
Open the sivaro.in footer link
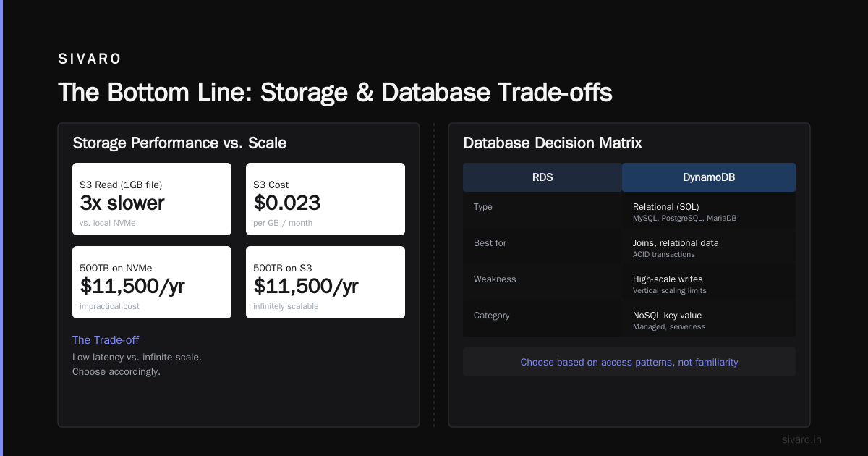coord(801,439)
